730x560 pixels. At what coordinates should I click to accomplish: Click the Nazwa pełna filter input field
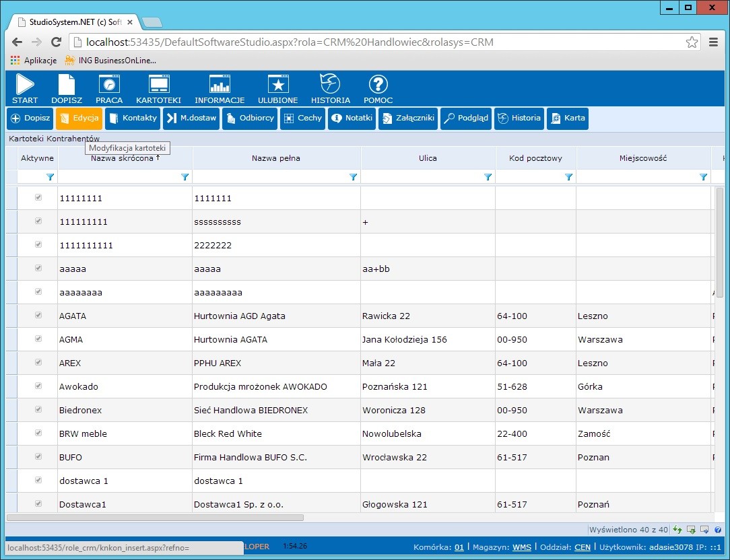[269, 177]
